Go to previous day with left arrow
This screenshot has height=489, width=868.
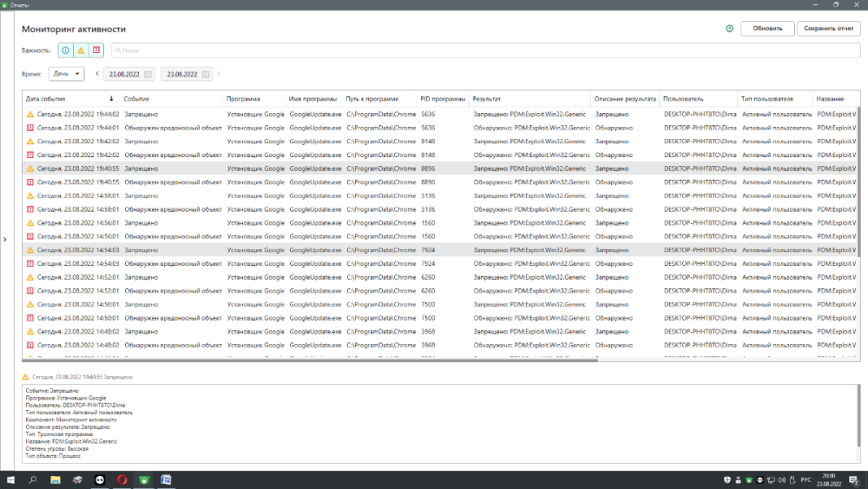pos(97,74)
